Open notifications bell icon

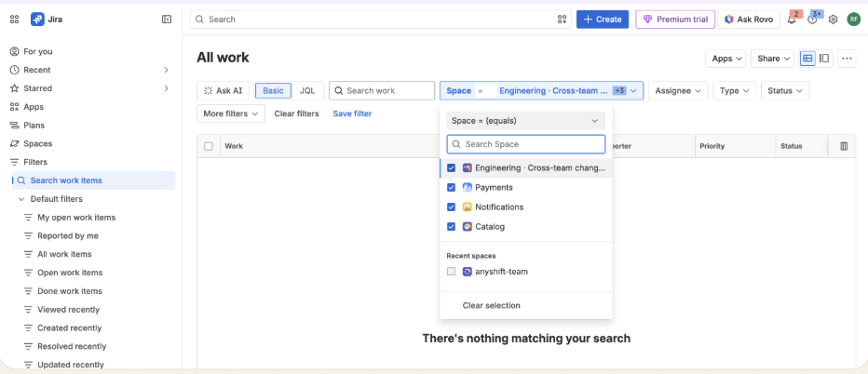coord(792,20)
